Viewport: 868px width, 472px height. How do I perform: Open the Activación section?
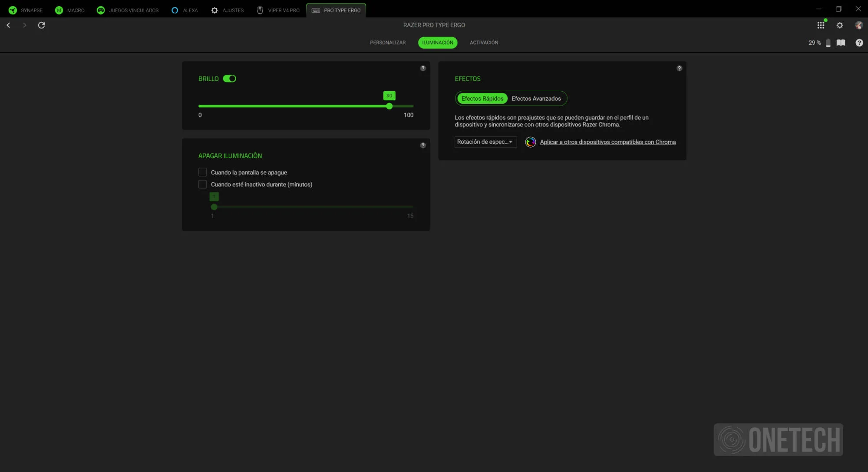pyautogui.click(x=484, y=43)
